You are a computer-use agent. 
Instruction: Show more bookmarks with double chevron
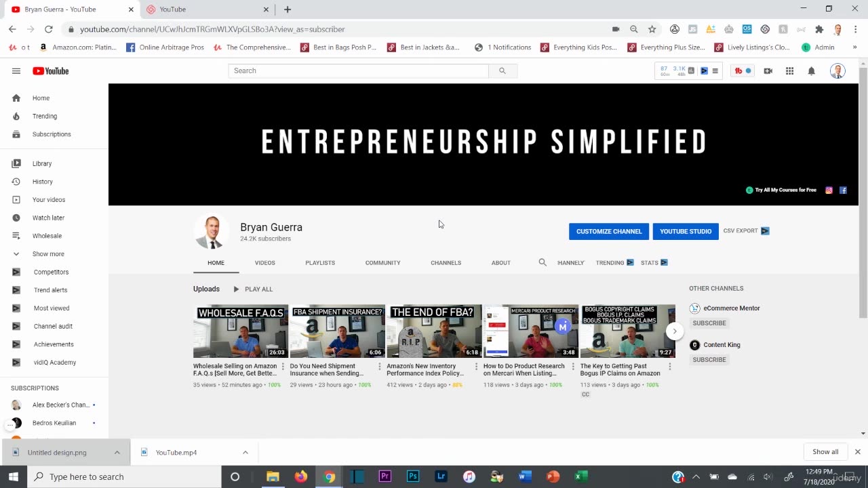tap(854, 47)
